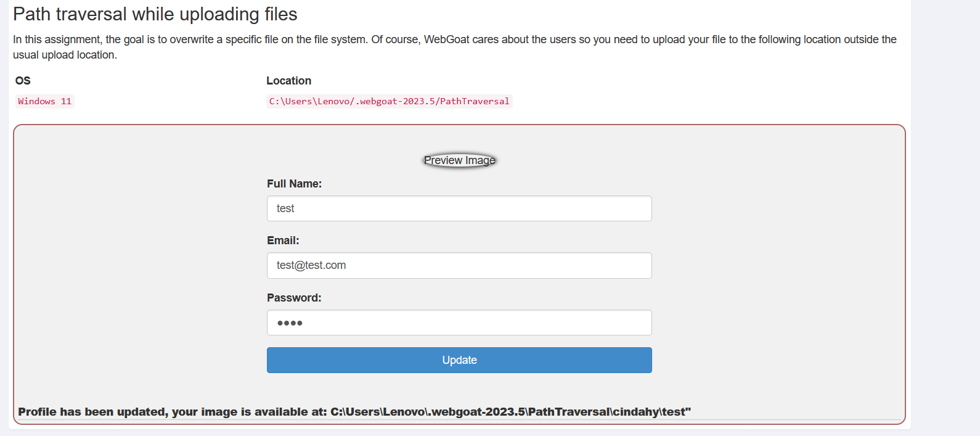The width and height of the screenshot is (980, 436).
Task: Click the Preview Image placeholder
Action: point(459,160)
